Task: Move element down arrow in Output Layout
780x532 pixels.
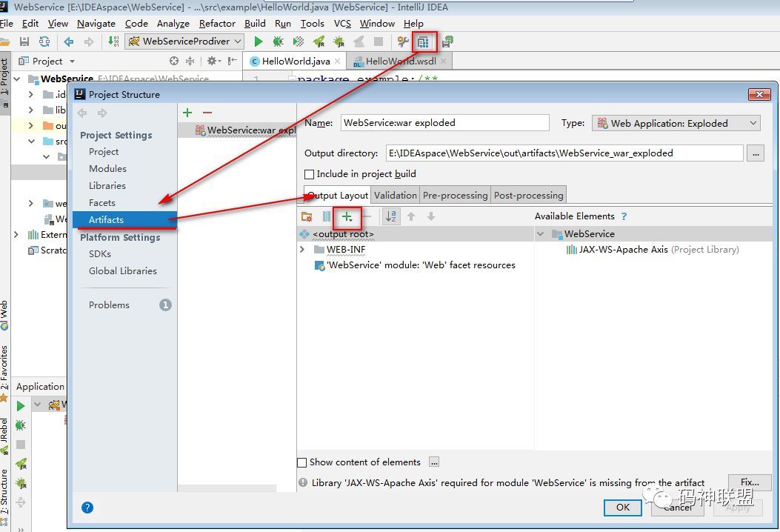Action: coord(431,216)
